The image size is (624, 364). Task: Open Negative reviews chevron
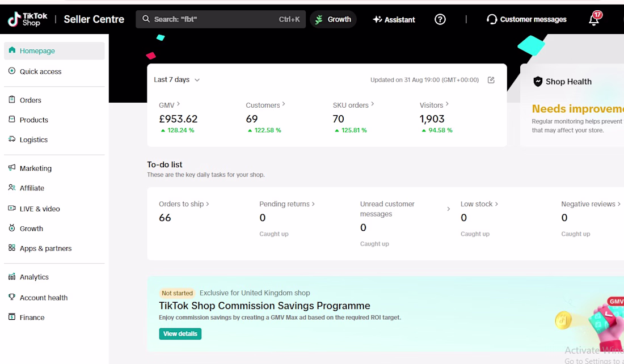[619, 204]
